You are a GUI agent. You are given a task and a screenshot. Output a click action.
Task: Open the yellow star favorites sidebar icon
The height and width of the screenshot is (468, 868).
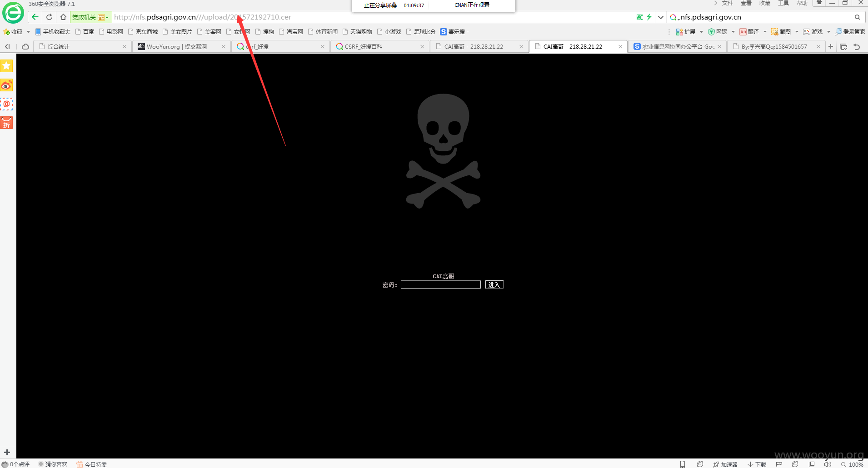pyautogui.click(x=6, y=66)
